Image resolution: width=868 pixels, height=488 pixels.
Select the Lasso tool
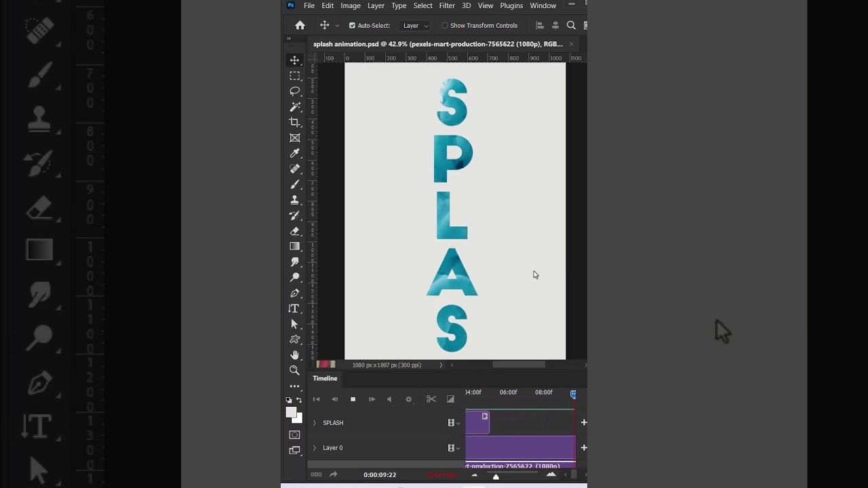294,91
